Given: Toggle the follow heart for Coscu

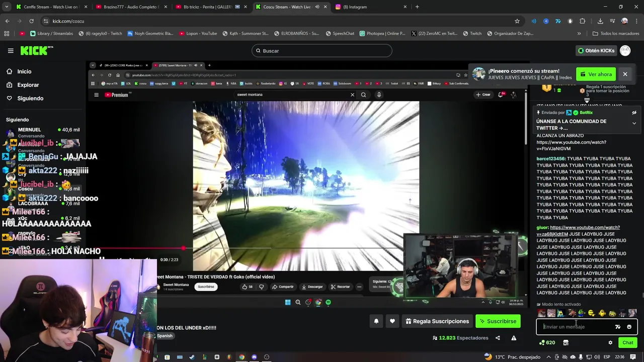Looking at the screenshot, I should [392, 321].
